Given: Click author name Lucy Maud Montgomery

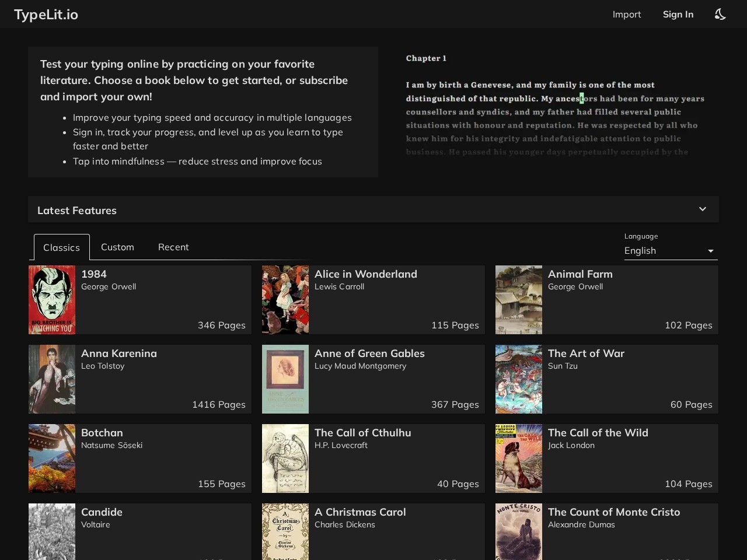Looking at the screenshot, I should pyautogui.click(x=360, y=366).
